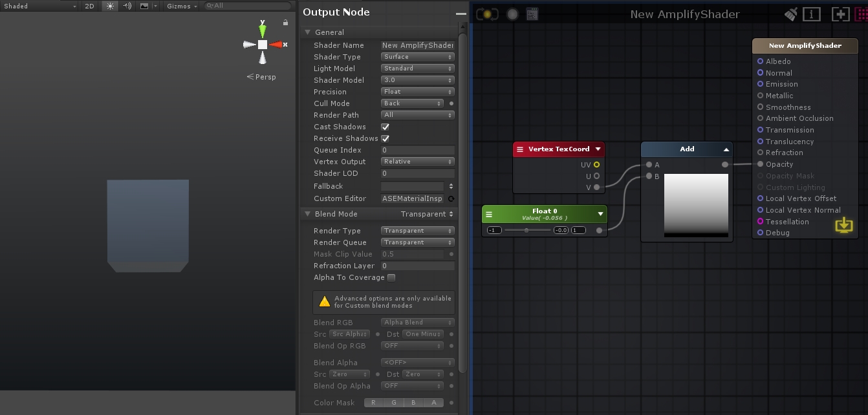Click the focus-on-selection plus frame icon
Image resolution: width=868 pixels, height=415 pixels.
click(x=840, y=14)
